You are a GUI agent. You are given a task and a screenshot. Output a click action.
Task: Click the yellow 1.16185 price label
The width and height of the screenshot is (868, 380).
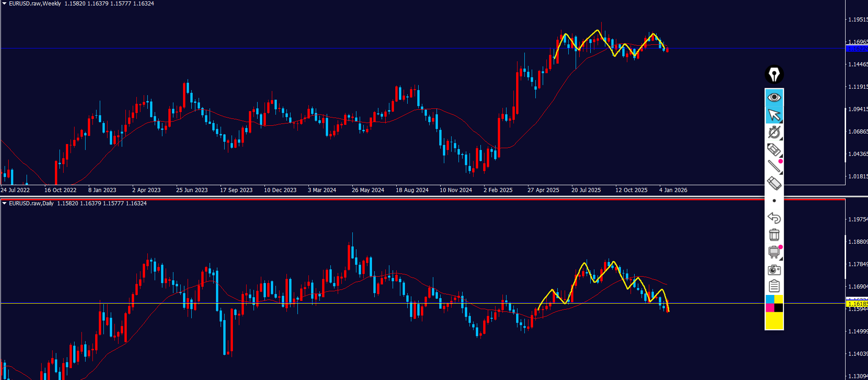coord(857,304)
